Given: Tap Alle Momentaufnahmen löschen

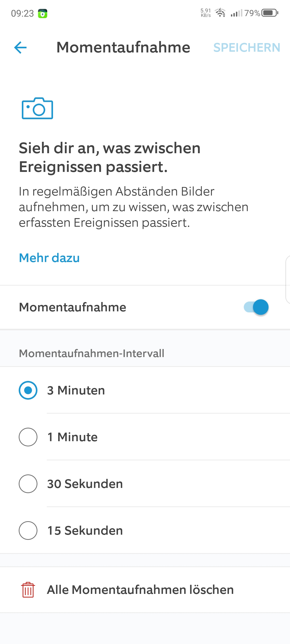Looking at the screenshot, I should point(140,590).
